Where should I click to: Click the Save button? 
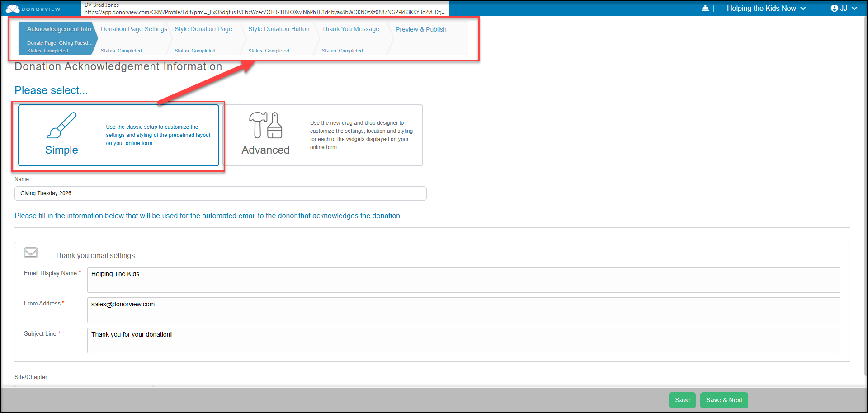pyautogui.click(x=682, y=400)
